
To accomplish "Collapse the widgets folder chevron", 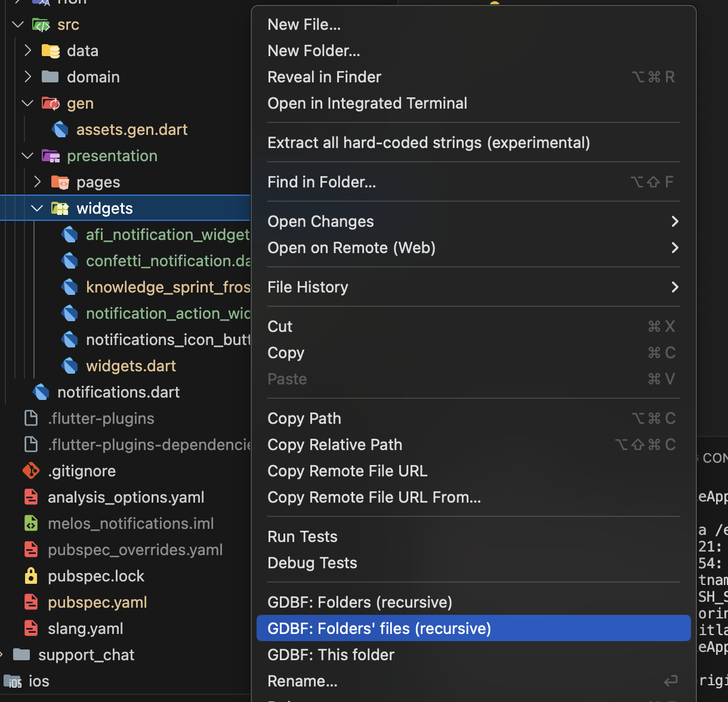I will [37, 208].
